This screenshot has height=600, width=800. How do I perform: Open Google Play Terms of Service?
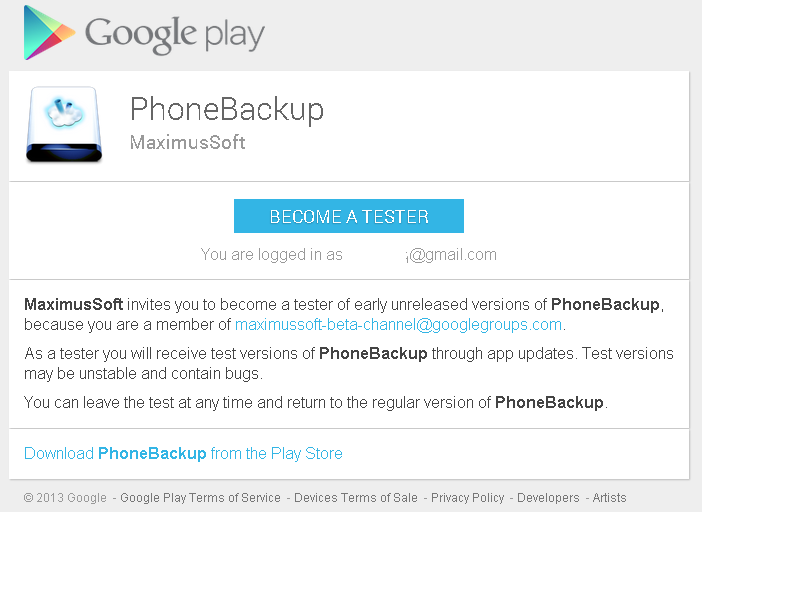click(x=200, y=498)
